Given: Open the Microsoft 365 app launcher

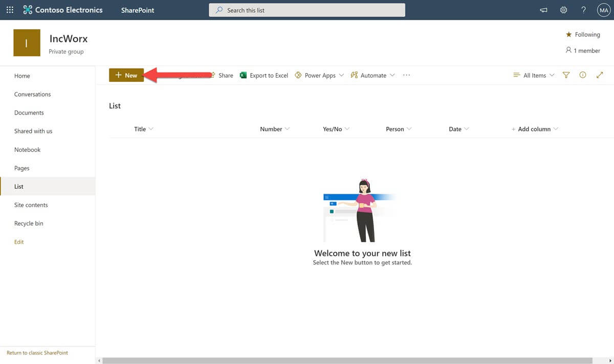Looking at the screenshot, I should [x=9, y=9].
